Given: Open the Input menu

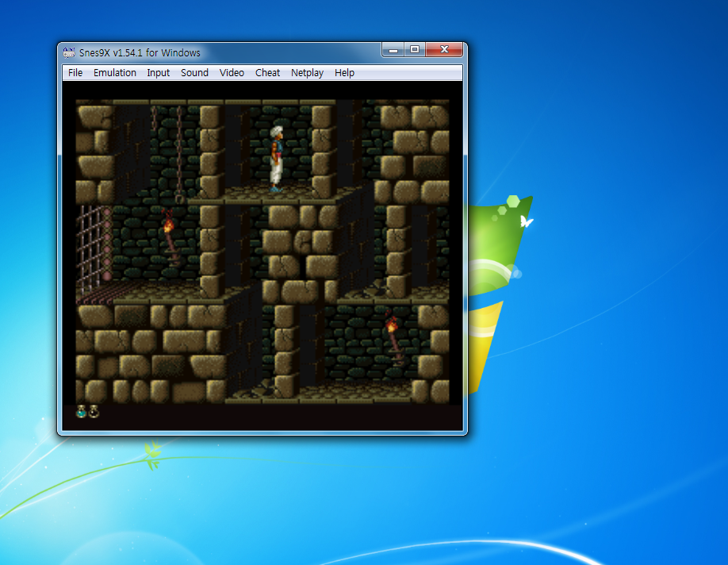Looking at the screenshot, I should pos(159,72).
